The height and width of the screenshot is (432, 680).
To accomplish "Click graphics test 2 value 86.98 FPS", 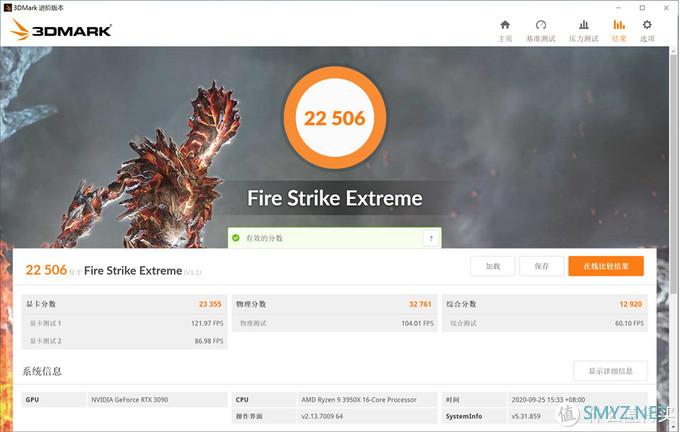I will (209, 341).
